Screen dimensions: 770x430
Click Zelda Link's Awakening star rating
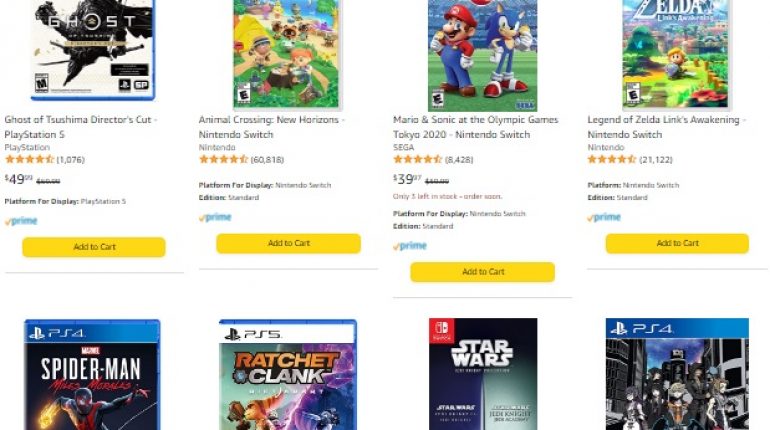[x=611, y=159]
